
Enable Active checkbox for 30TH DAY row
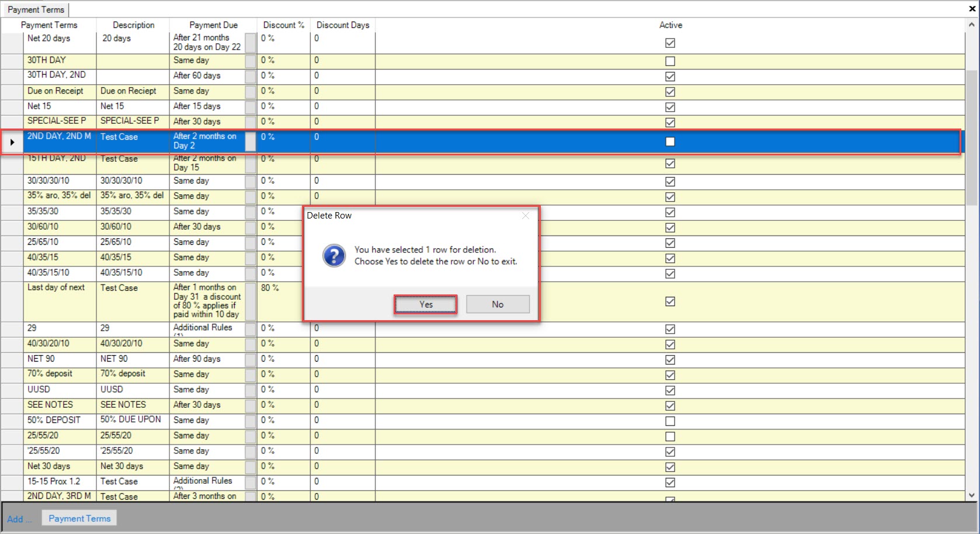(670, 61)
